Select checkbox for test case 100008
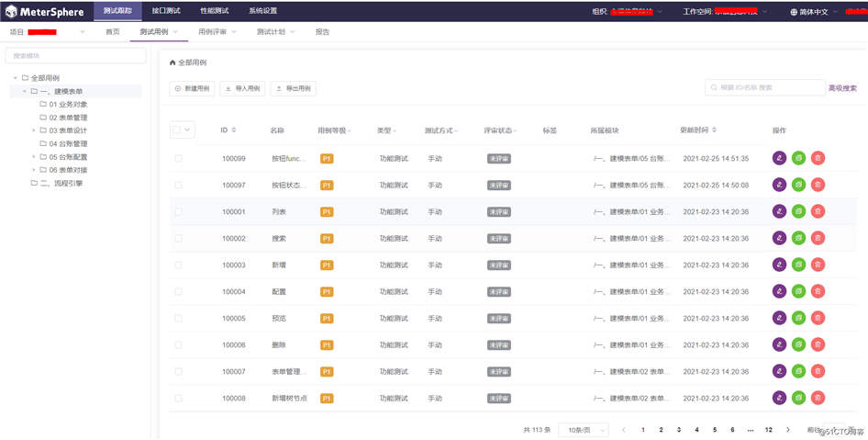This screenshot has height=440, width=868. [x=178, y=398]
